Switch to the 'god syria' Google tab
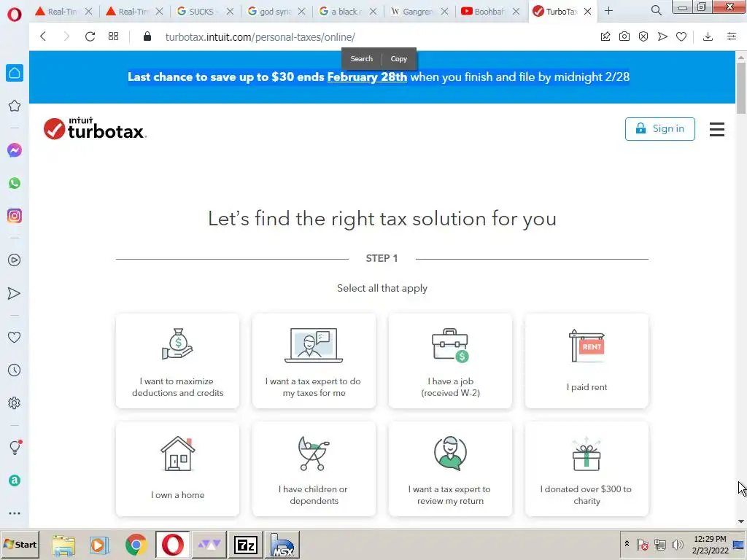Image resolution: width=747 pixels, height=560 pixels. [276, 12]
